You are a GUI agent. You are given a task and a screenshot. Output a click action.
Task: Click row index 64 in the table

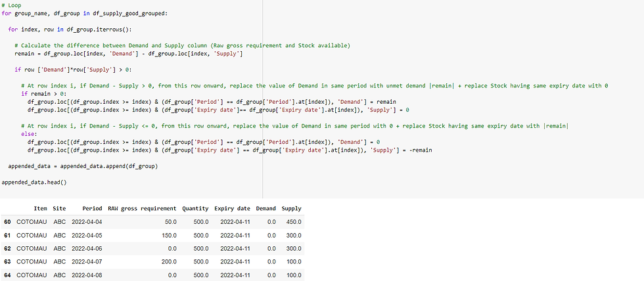coord(7,276)
